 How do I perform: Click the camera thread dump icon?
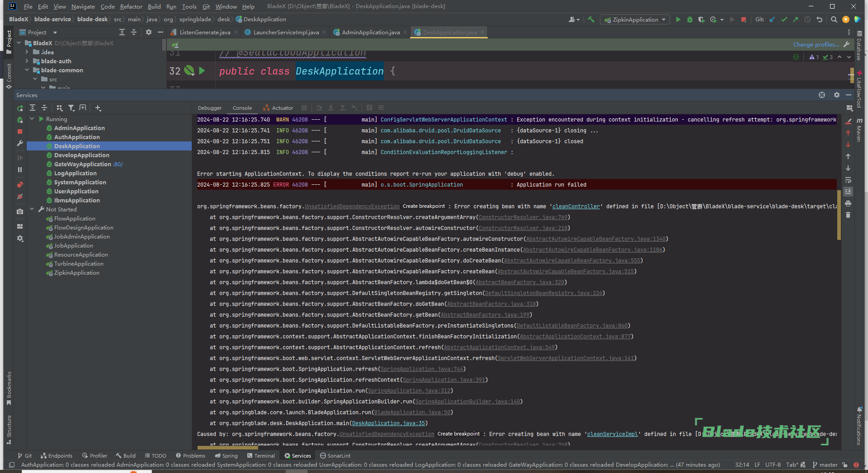point(20,211)
